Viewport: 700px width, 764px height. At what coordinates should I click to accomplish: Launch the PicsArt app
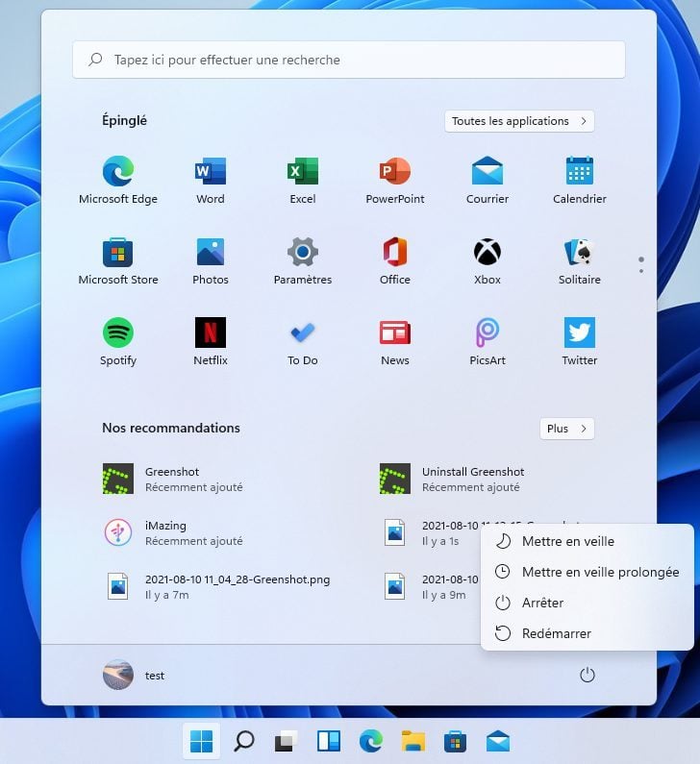click(487, 341)
